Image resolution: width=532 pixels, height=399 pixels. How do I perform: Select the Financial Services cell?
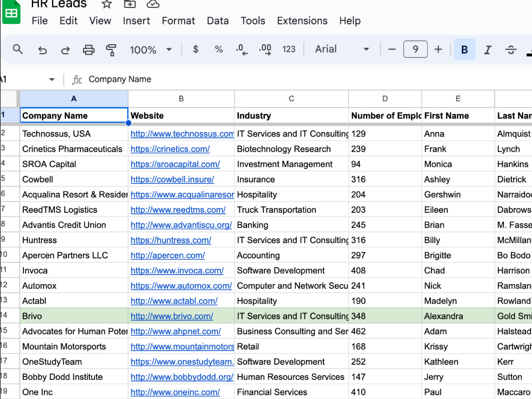pyautogui.click(x=292, y=392)
